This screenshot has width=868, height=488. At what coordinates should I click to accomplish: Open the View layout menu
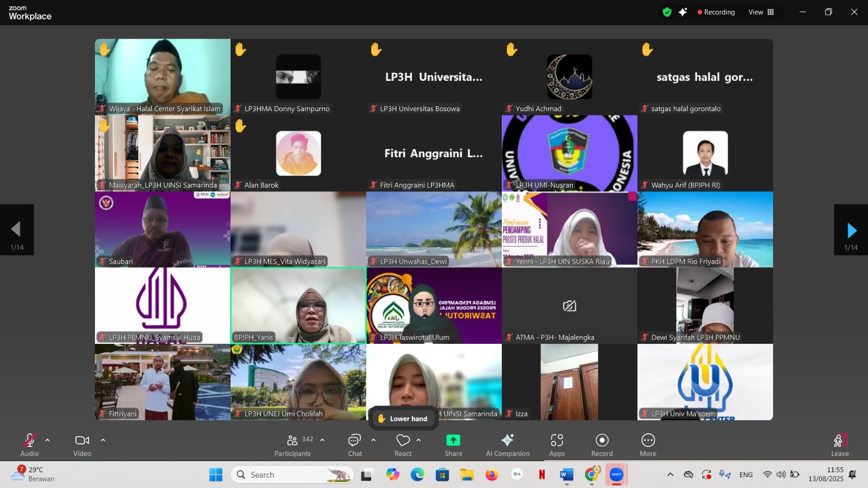pyautogui.click(x=761, y=12)
